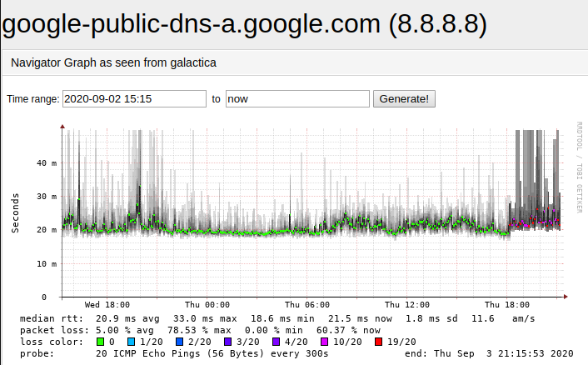588x365 pixels.
Task: Click the 'Thu 18:00' axis label
Action: [507, 305]
